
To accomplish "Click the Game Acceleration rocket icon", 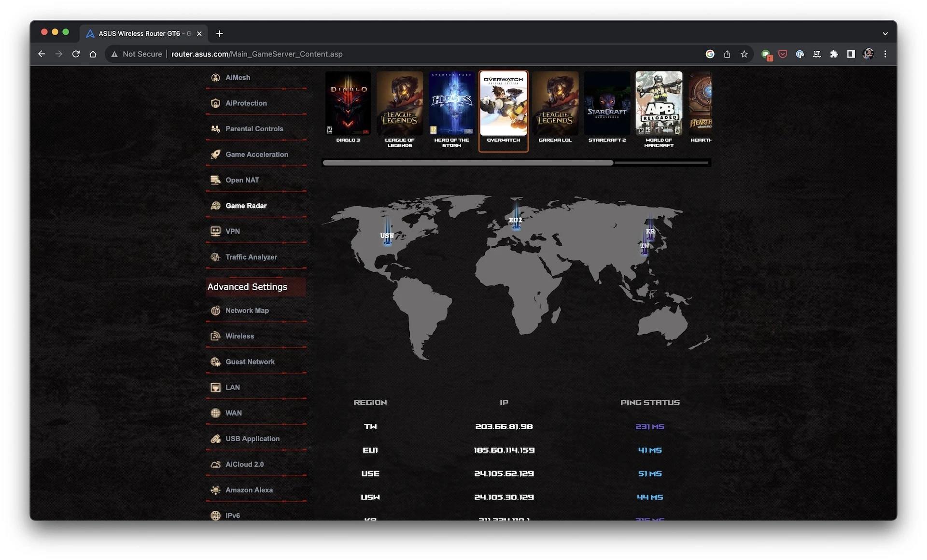I will click(215, 154).
